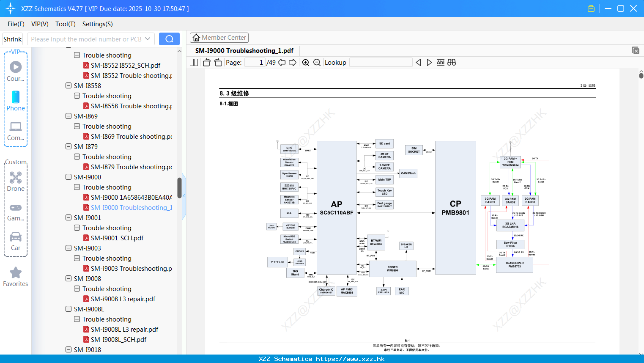The height and width of the screenshot is (363, 644).
Task: Open the model number dropdown arrow
Action: click(148, 39)
